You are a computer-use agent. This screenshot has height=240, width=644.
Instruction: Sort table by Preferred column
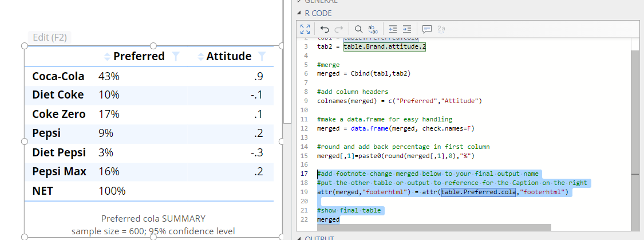[106, 56]
